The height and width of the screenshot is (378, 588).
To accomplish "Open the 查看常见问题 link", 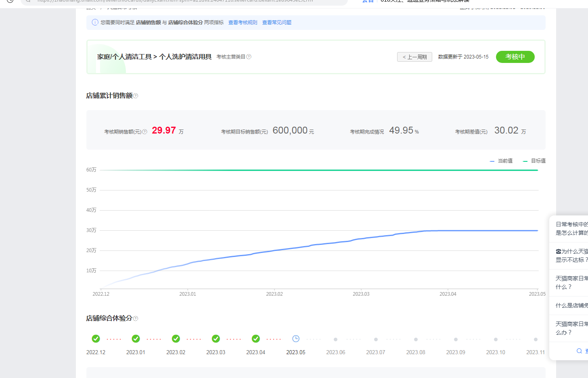I will pos(277,23).
